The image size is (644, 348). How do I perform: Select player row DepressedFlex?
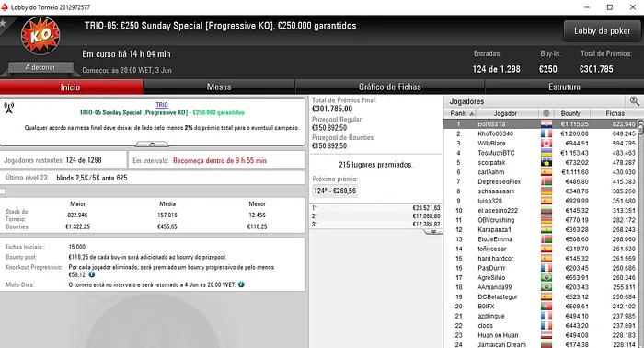541,181
